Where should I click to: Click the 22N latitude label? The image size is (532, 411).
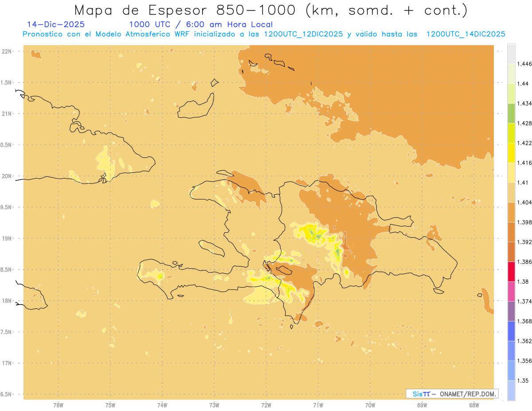8,51
